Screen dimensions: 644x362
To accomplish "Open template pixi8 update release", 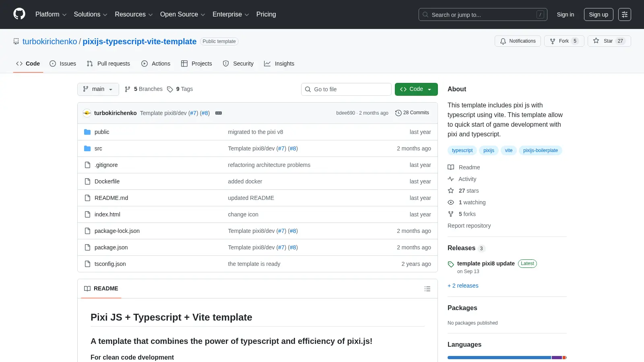I will tap(486, 263).
